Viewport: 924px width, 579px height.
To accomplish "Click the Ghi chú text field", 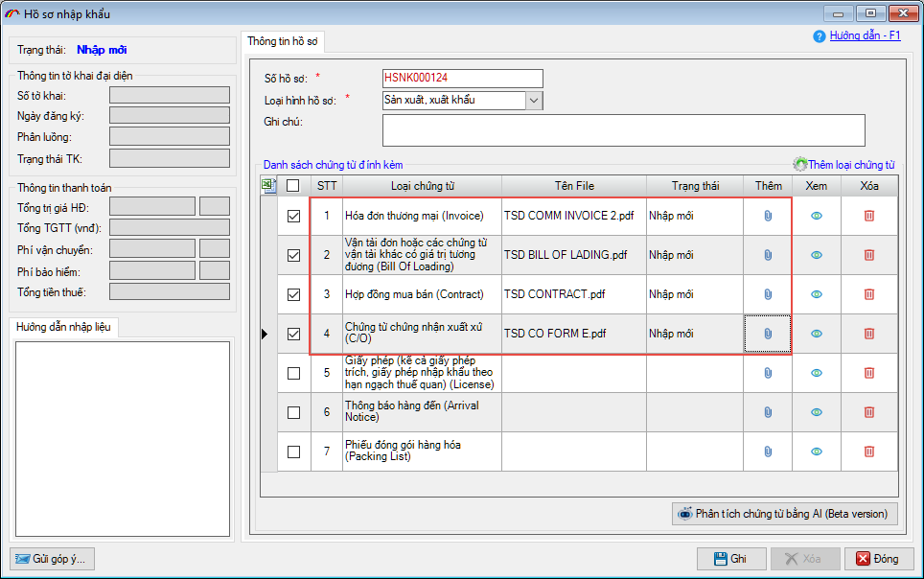I will click(x=623, y=130).
